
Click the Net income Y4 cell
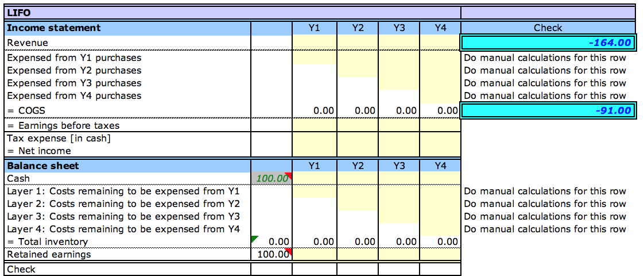pos(440,151)
